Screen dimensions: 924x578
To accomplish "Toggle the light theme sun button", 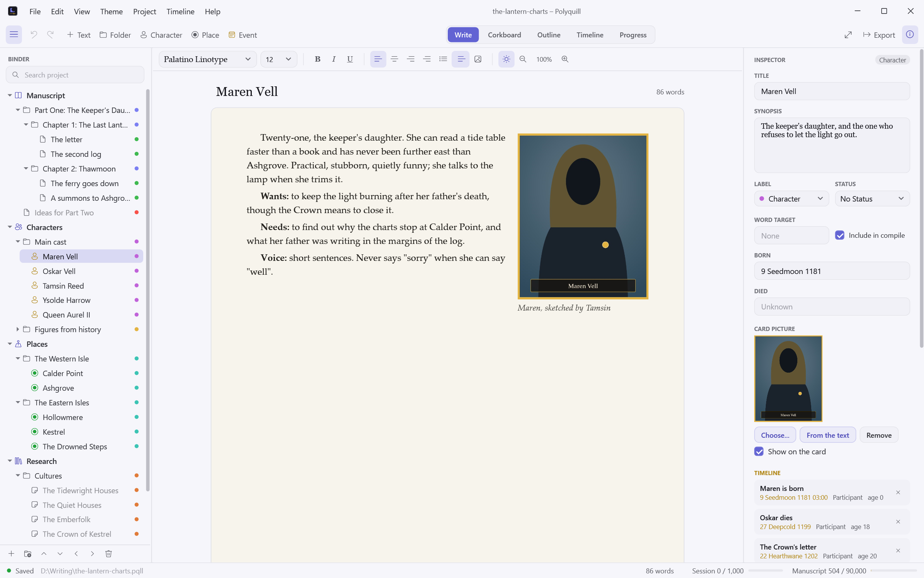I will (506, 59).
